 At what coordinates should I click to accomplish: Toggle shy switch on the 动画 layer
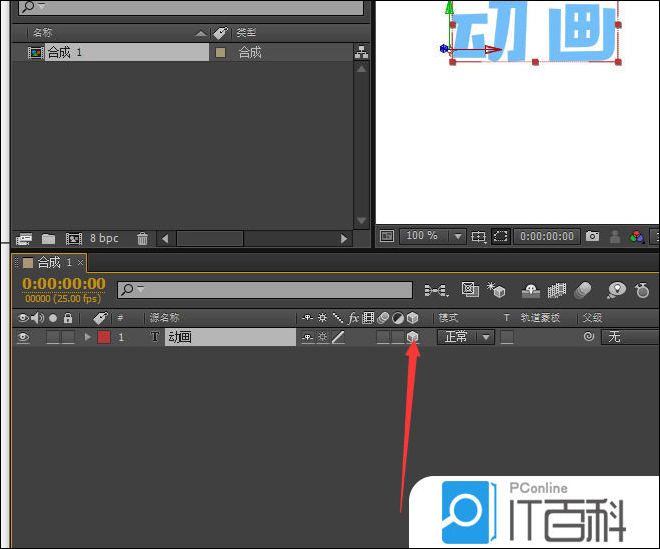[308, 337]
